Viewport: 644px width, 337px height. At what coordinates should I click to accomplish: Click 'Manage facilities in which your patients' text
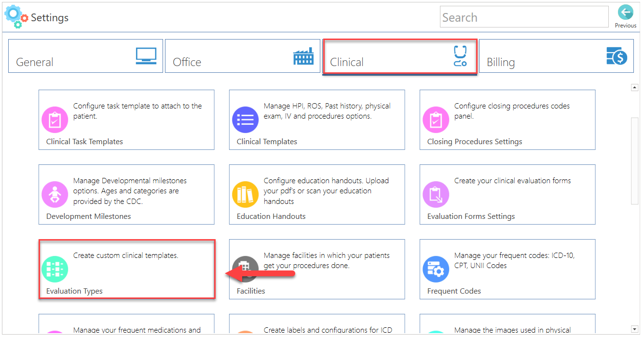click(x=327, y=261)
